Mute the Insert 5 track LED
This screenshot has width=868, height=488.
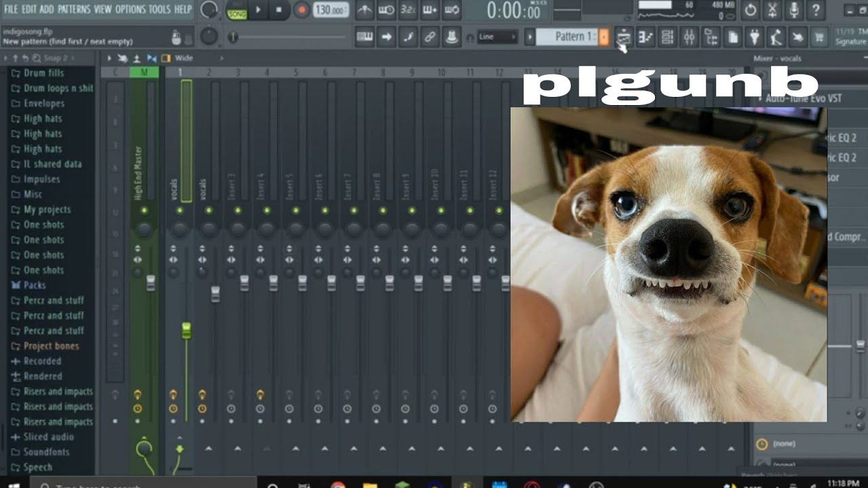pos(296,211)
